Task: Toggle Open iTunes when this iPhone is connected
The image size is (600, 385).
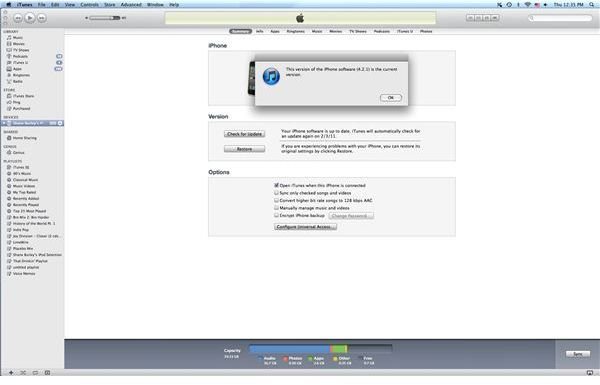Action: (x=276, y=185)
